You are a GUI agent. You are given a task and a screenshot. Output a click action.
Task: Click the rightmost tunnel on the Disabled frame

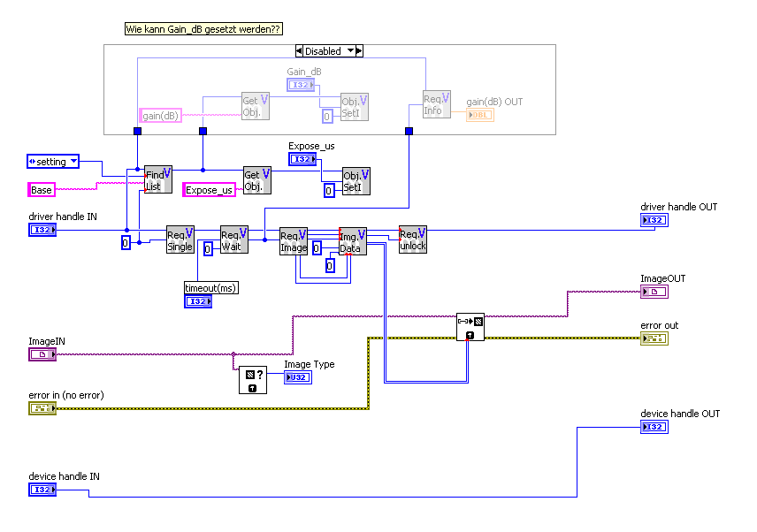[x=409, y=131]
